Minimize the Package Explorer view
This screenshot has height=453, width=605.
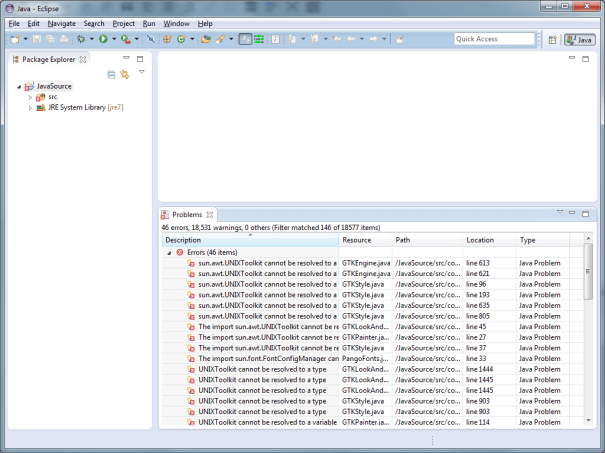point(126,58)
